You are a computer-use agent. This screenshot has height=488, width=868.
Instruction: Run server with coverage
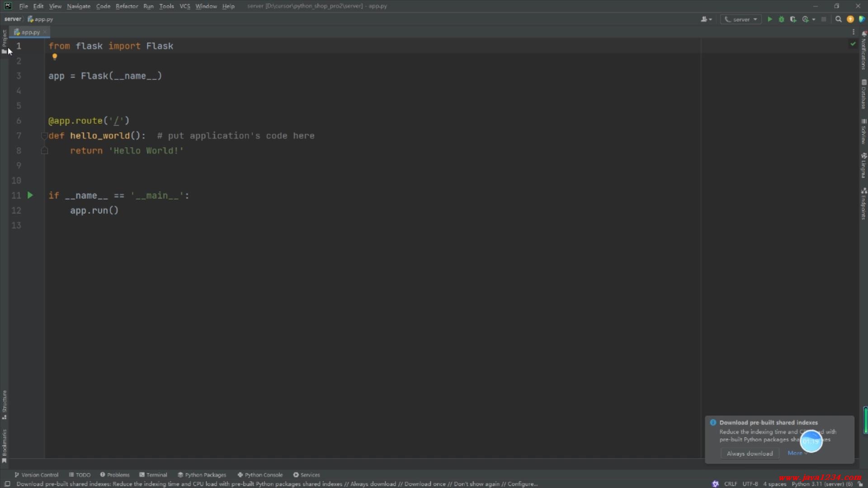tap(793, 19)
